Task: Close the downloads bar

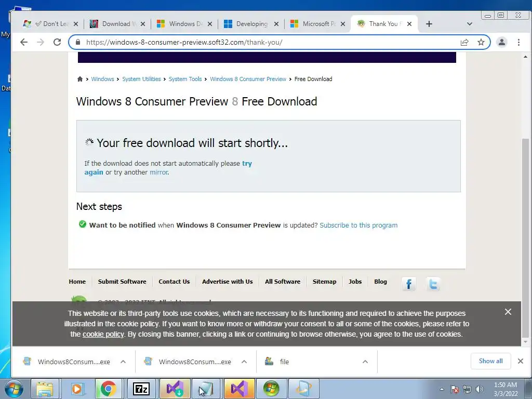Action: click(521, 361)
